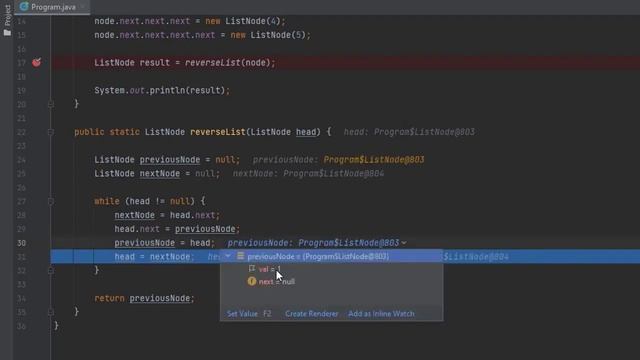The image size is (640, 360).
Task: Open the Project tool window sidebar
Action: pyautogui.click(x=7, y=20)
